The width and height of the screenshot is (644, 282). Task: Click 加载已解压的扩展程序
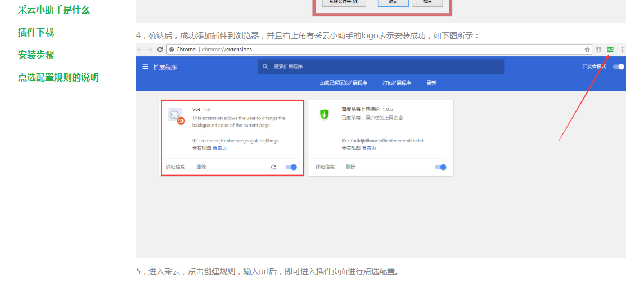tap(343, 83)
